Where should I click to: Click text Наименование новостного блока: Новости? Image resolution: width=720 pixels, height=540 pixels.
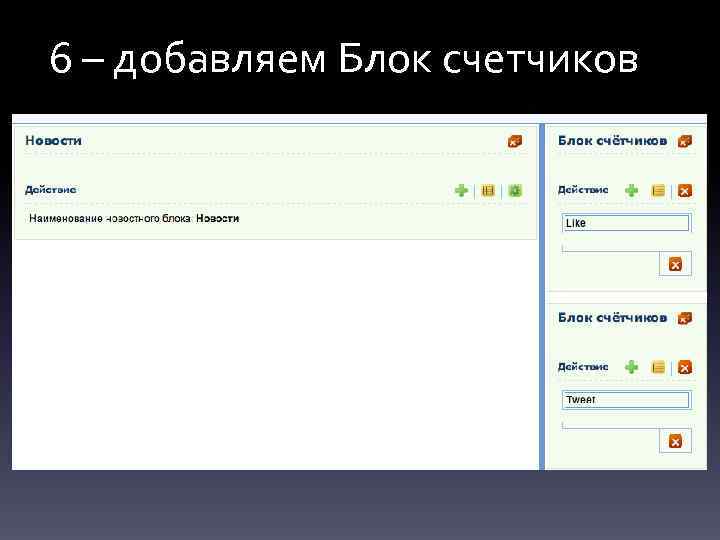tap(134, 219)
